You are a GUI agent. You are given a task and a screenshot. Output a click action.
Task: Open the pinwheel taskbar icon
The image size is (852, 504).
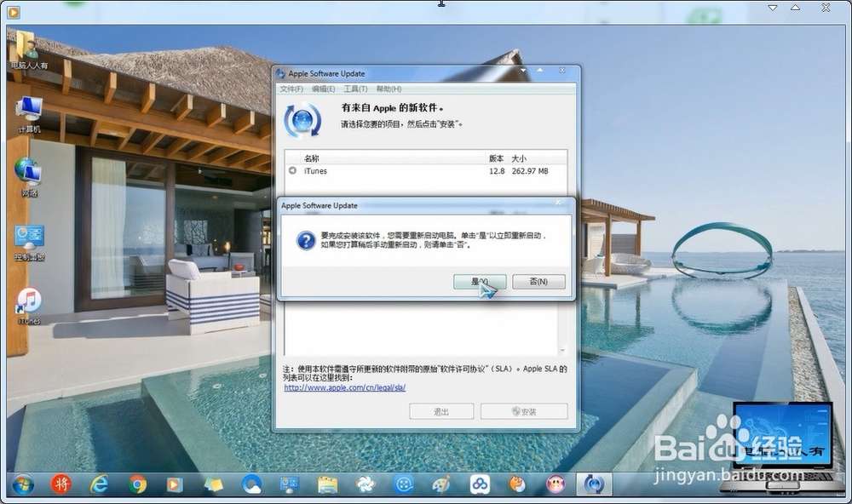(x=366, y=484)
